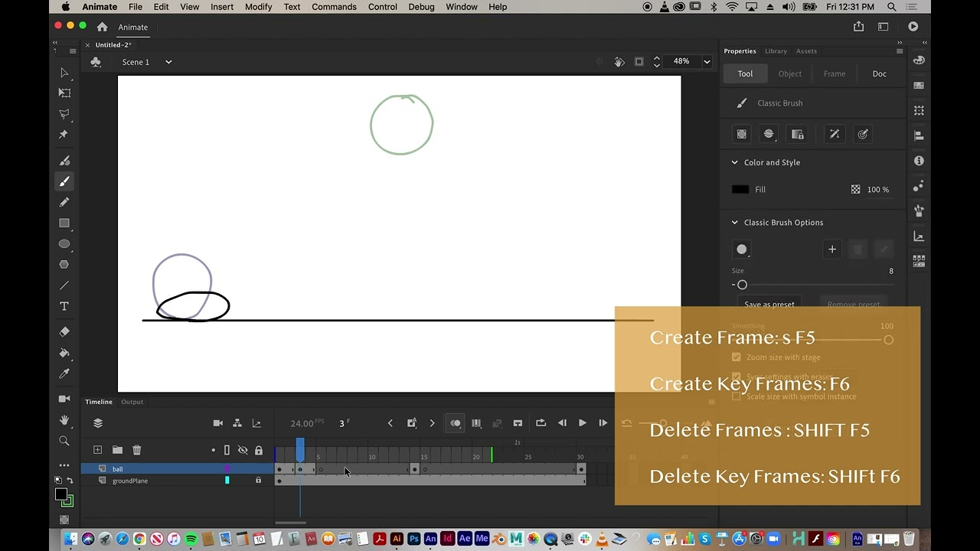
Task: Show all layers as outlines
Action: (227, 450)
